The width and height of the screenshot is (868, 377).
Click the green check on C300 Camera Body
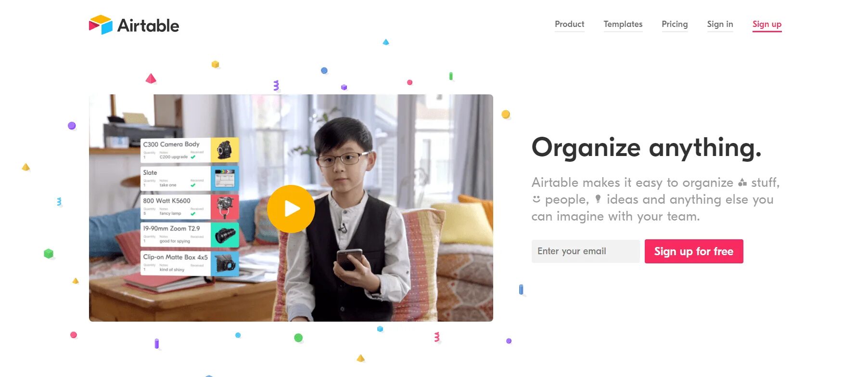coord(193,157)
